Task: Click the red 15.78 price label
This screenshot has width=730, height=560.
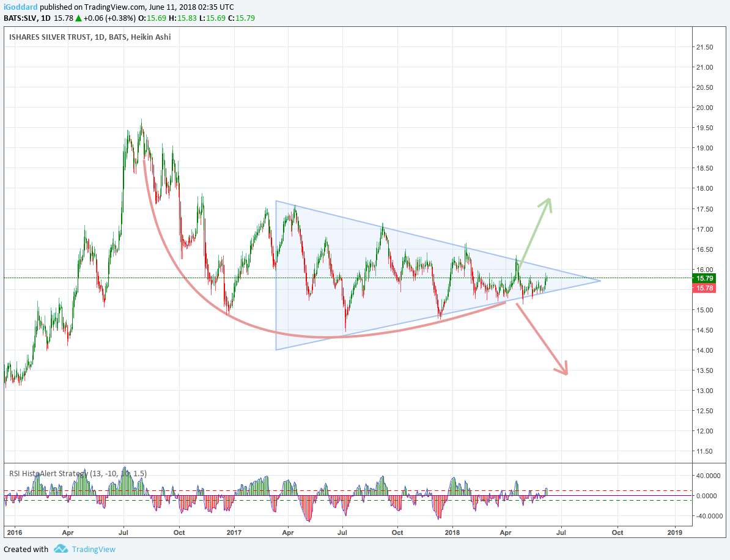Action: [704, 288]
